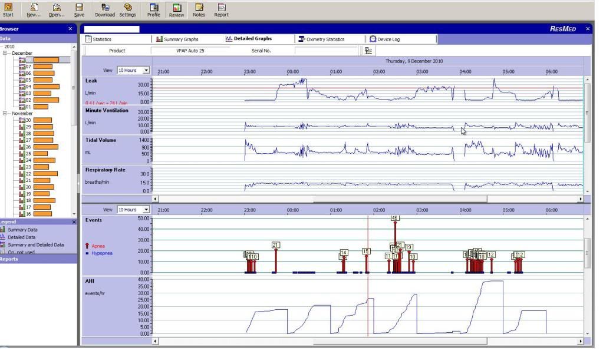This screenshot has width=603, height=364.
Task: Select December 06 data entry
Action: click(37, 73)
